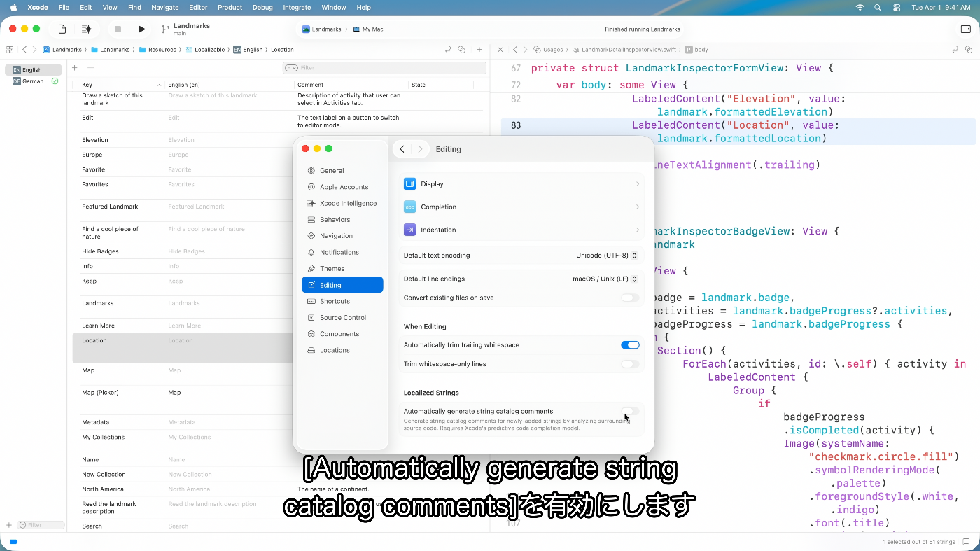Click the string catalog Filter field

[x=384, y=68]
